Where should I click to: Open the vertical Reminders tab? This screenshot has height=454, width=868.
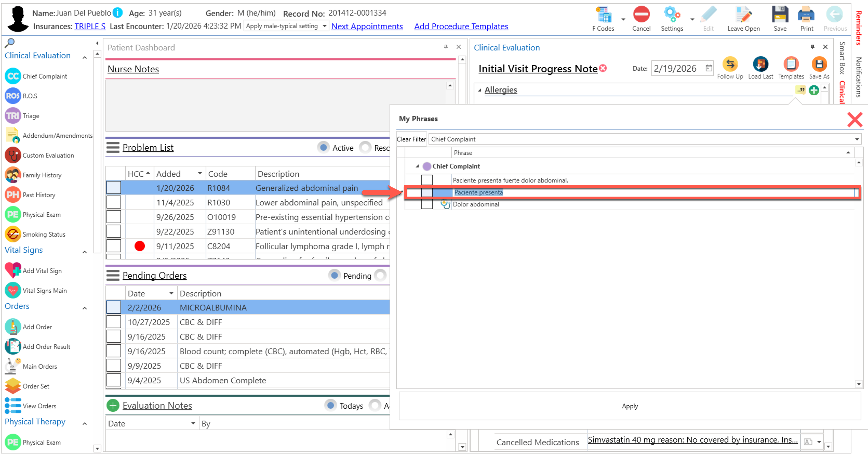[859, 28]
